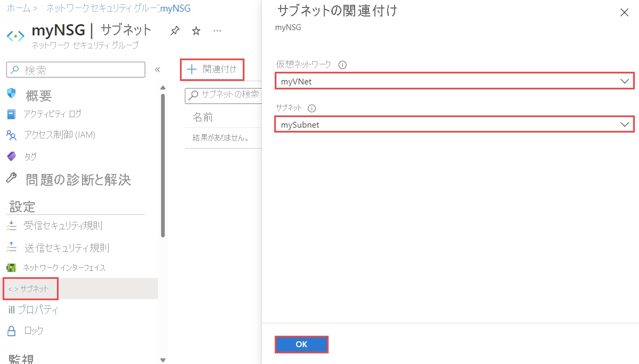
Task: Open 概要 overview menu item
Action: [39, 96]
